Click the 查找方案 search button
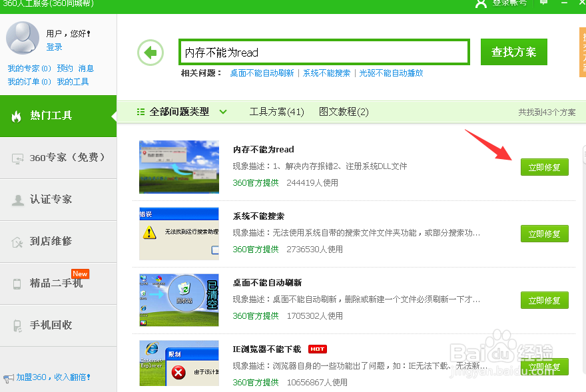This screenshot has width=586, height=392. [513, 51]
